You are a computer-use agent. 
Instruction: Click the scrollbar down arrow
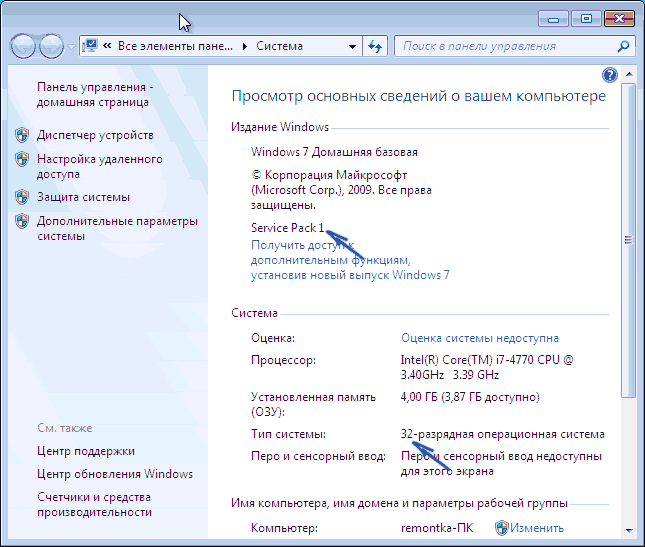tap(629, 530)
